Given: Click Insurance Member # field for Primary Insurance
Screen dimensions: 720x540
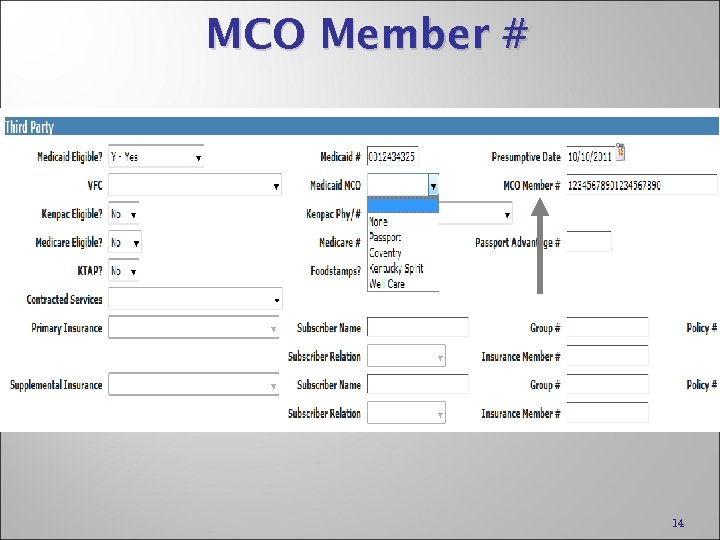Looking at the screenshot, I should point(608,356).
